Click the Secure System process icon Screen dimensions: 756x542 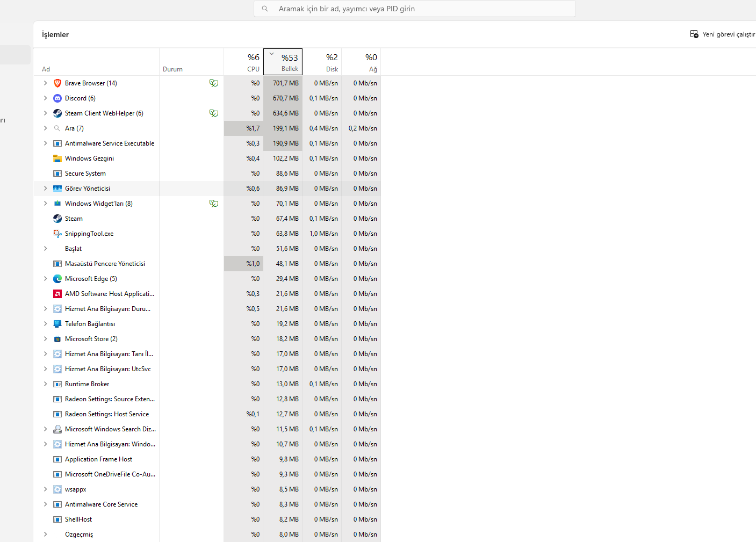(57, 174)
